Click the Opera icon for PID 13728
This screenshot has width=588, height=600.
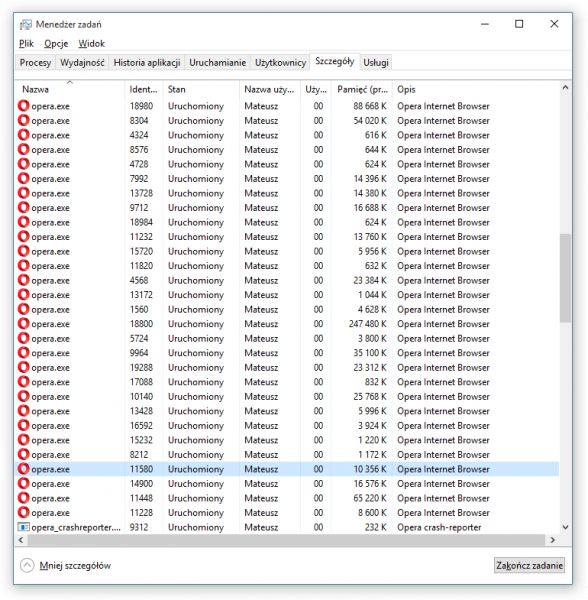coord(24,193)
